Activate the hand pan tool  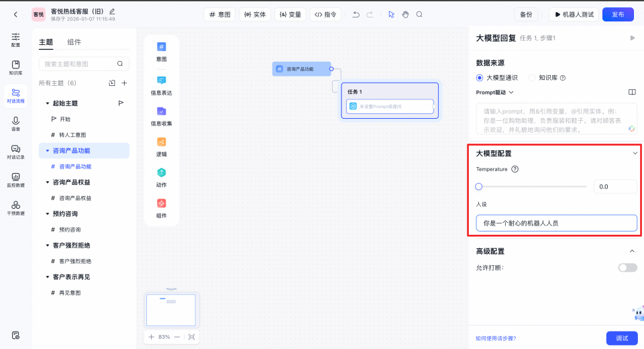click(405, 14)
